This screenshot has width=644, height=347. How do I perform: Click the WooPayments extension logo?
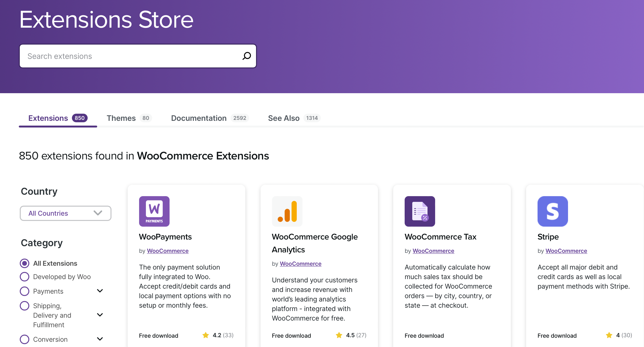pos(154,211)
